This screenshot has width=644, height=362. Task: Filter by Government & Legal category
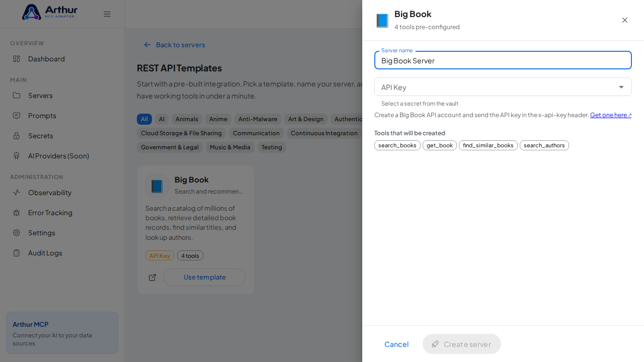click(170, 147)
